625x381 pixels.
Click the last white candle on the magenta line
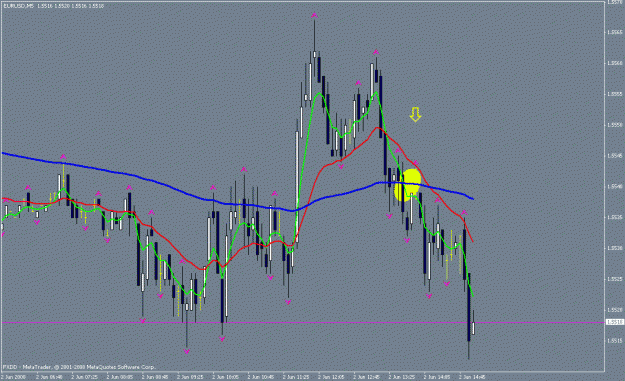(x=474, y=328)
